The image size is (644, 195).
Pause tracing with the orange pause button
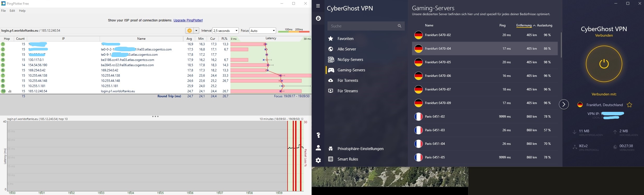(189, 31)
